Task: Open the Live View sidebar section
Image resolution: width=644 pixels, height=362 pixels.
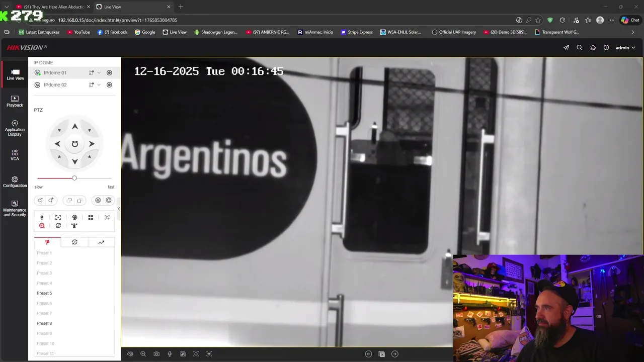Action: point(15,75)
